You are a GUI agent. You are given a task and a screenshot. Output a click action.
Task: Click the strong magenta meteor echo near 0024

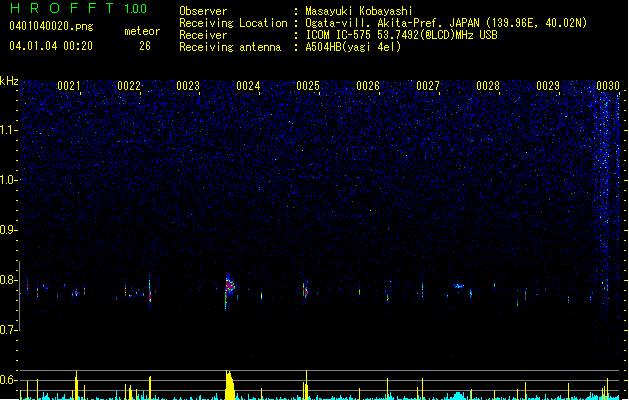point(229,287)
